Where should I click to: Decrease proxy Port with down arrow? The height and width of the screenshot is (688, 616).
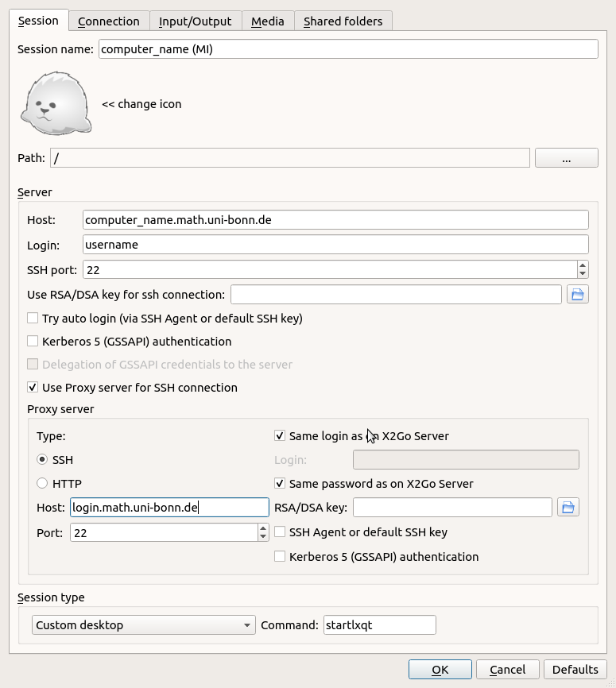pos(263,536)
